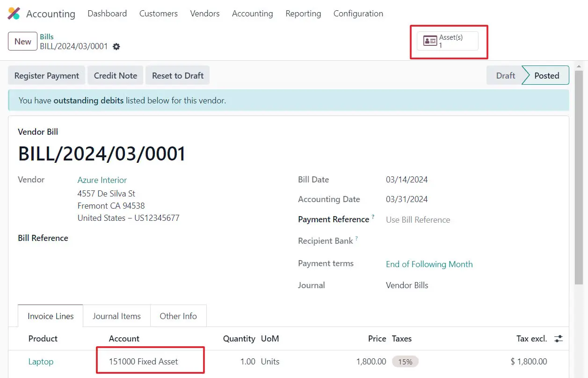588x378 pixels.
Task: Click the Odoo Accounting app logo icon
Action: tap(14, 14)
